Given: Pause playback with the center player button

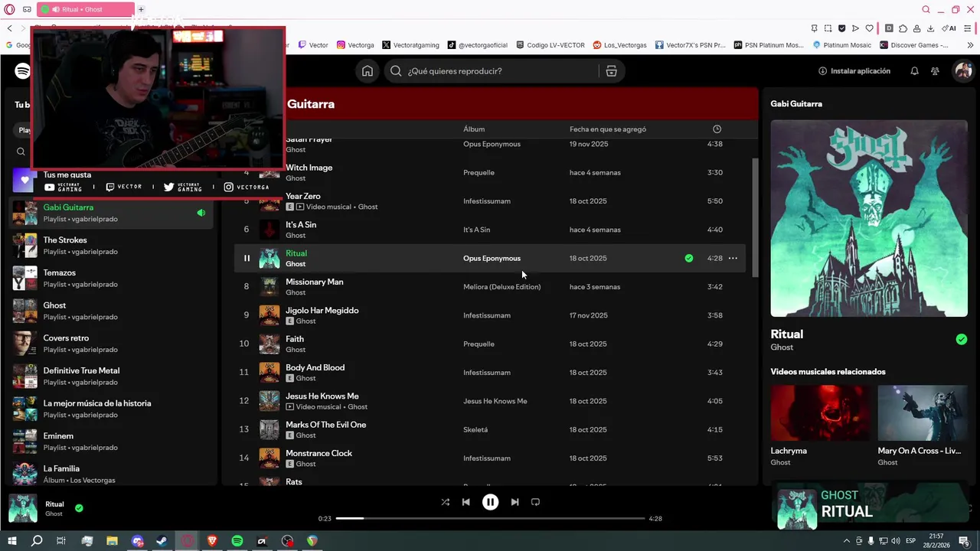Looking at the screenshot, I should (x=490, y=502).
